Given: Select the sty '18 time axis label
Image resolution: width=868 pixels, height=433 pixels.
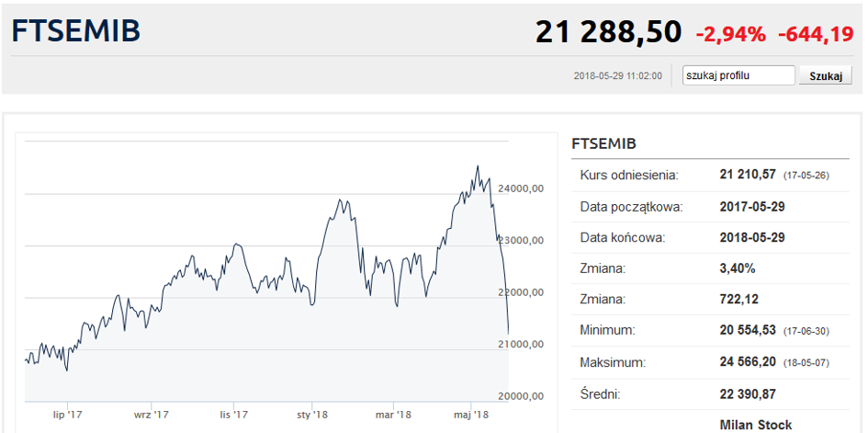Looking at the screenshot, I should pyautogui.click(x=313, y=415).
